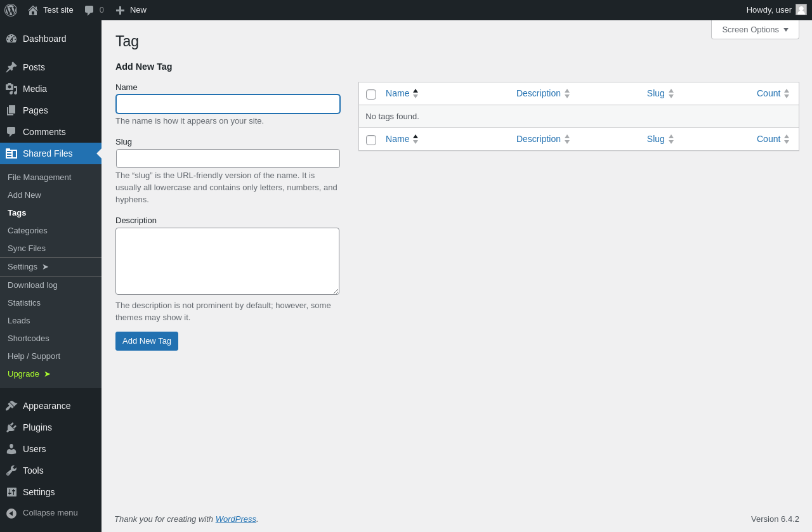Click the Description textarea
Image resolution: width=812 pixels, height=532 pixels.
coord(227,261)
